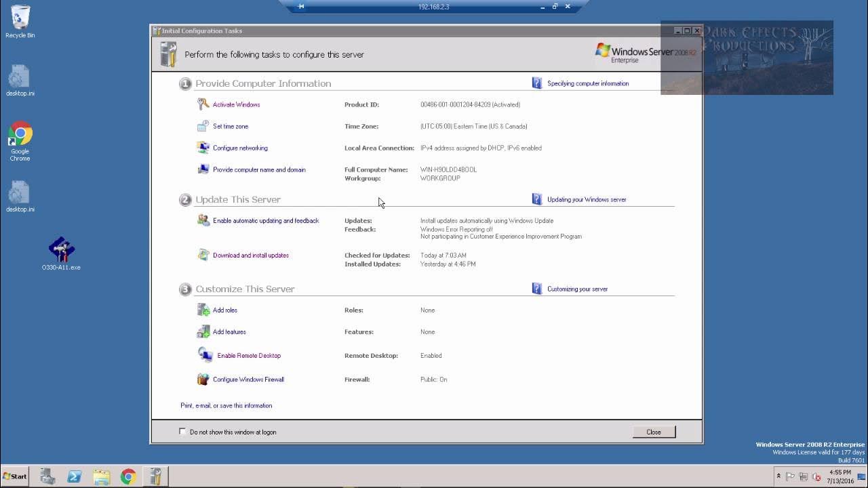
Task: Click the Product ID value 00486-001-0001204-84209
Action: pos(470,104)
